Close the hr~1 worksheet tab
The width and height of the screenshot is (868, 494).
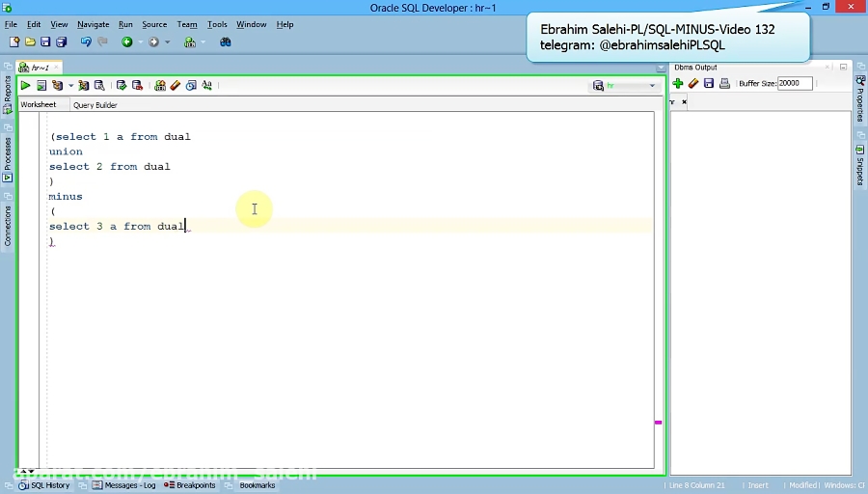coord(57,68)
